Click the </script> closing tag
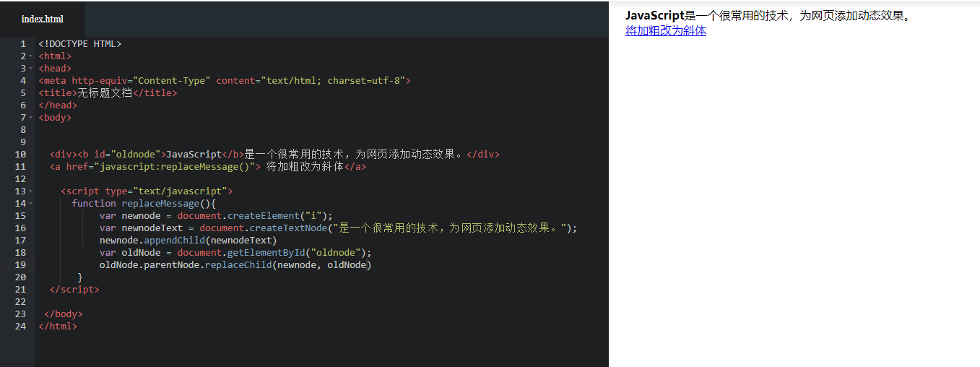980x367 pixels. [x=74, y=290]
